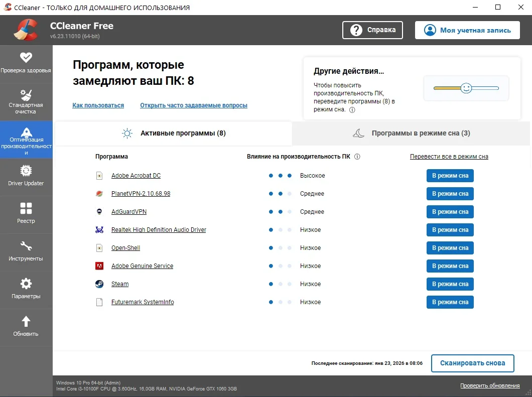Image resolution: width=532 pixels, height=397 pixels.
Task: Put AdGuardVPN into sleep mode
Action: tap(450, 211)
